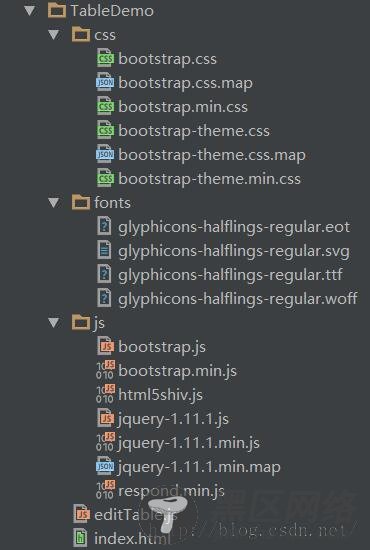Click the CSS icon of bootstrap.css
The width and height of the screenshot is (370, 550).
coord(105,58)
